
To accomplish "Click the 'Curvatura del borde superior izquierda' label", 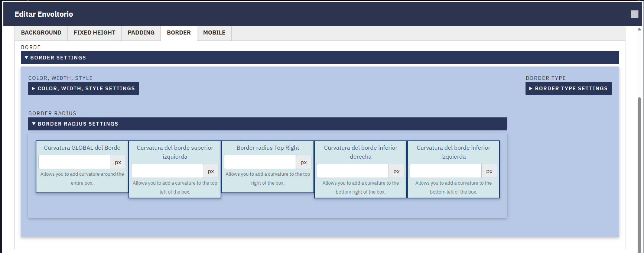I will click(x=175, y=152).
